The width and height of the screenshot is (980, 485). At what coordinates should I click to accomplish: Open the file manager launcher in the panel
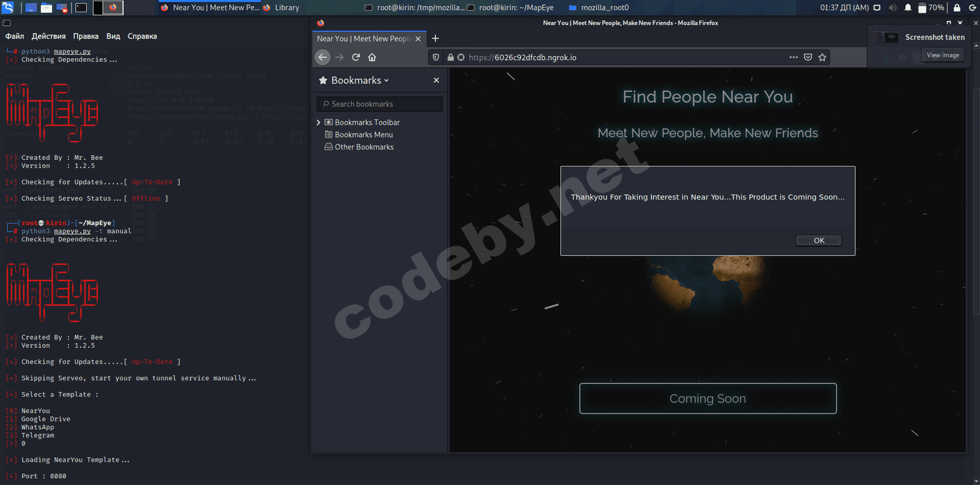46,7
